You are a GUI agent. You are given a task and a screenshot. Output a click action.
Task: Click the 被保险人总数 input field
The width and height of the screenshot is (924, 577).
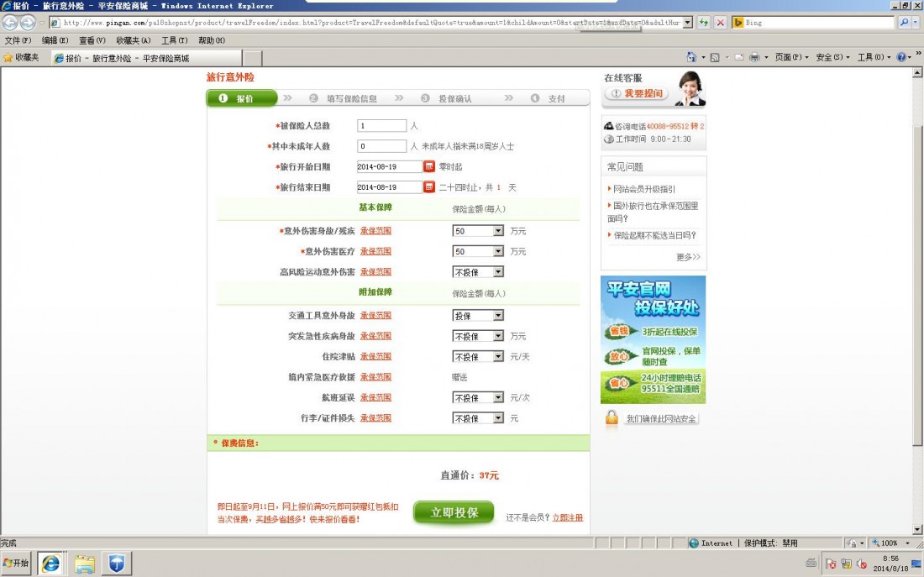(x=381, y=125)
